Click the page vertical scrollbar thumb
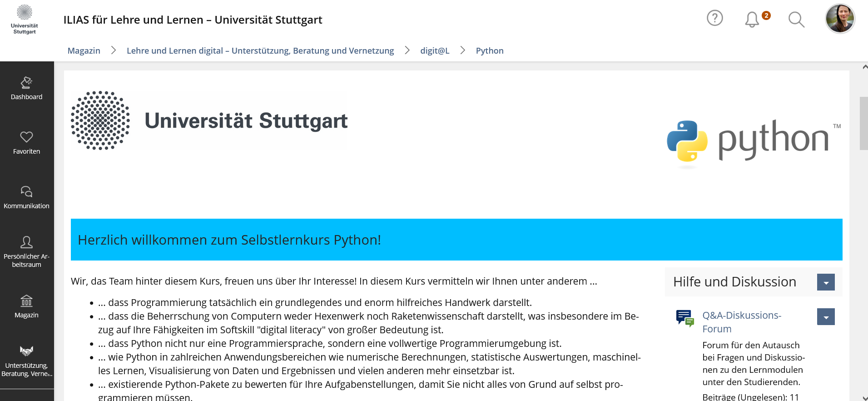868x401 pixels. (863, 123)
